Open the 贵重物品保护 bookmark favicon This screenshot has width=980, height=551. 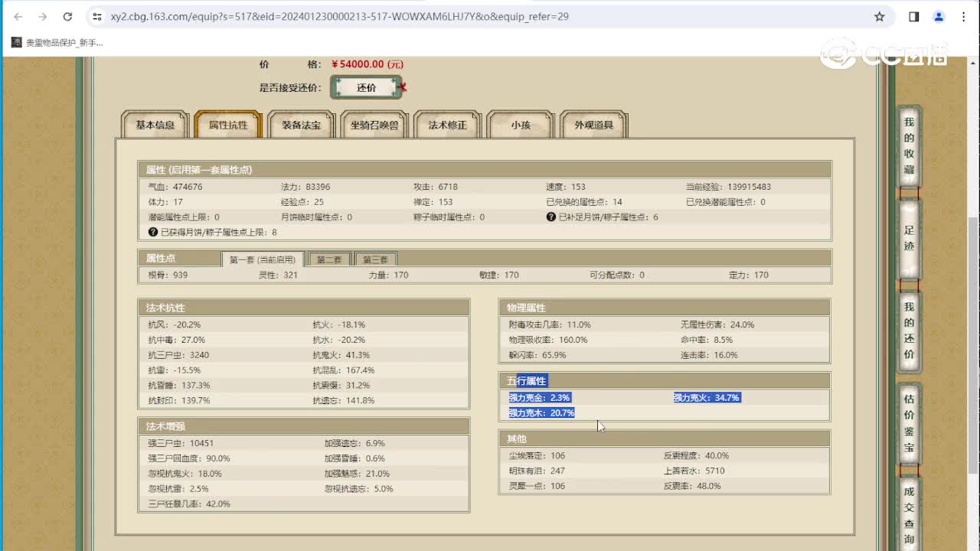click(x=17, y=43)
